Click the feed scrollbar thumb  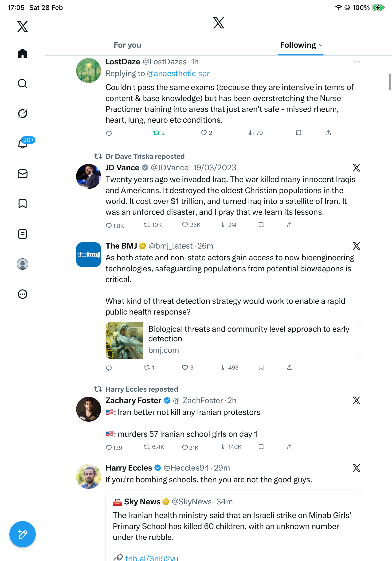click(x=390, y=82)
